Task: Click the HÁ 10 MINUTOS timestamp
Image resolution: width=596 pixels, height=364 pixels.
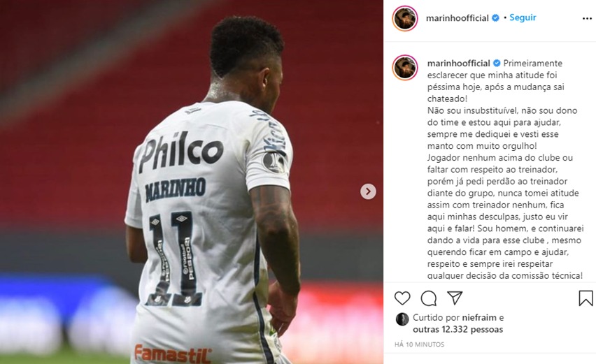Action: pyautogui.click(x=419, y=344)
